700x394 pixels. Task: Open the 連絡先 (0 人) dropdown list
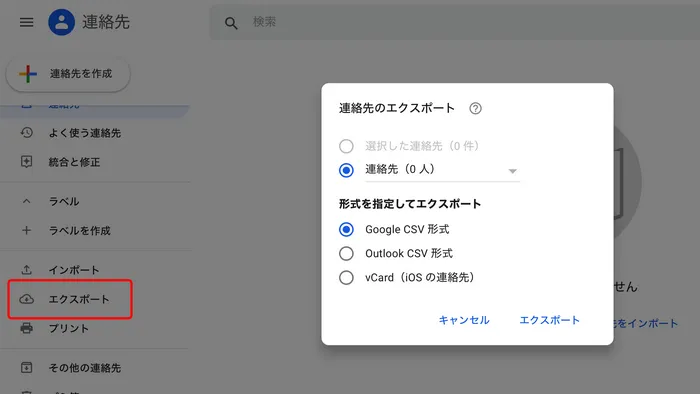[442, 170]
